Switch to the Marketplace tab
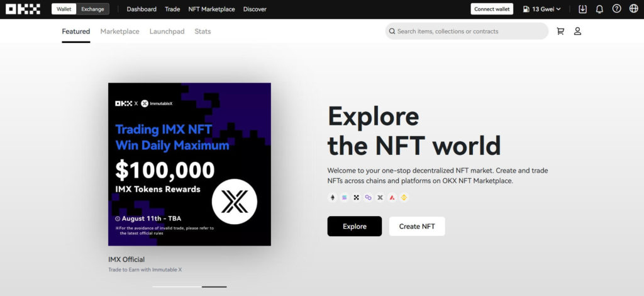Image resolution: width=644 pixels, height=296 pixels. (x=119, y=31)
